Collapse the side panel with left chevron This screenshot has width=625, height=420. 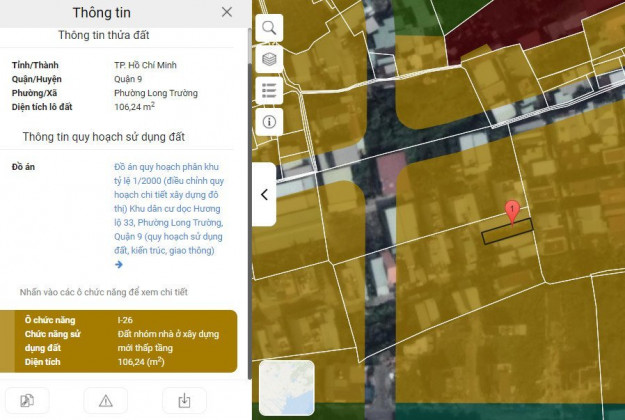(264, 194)
